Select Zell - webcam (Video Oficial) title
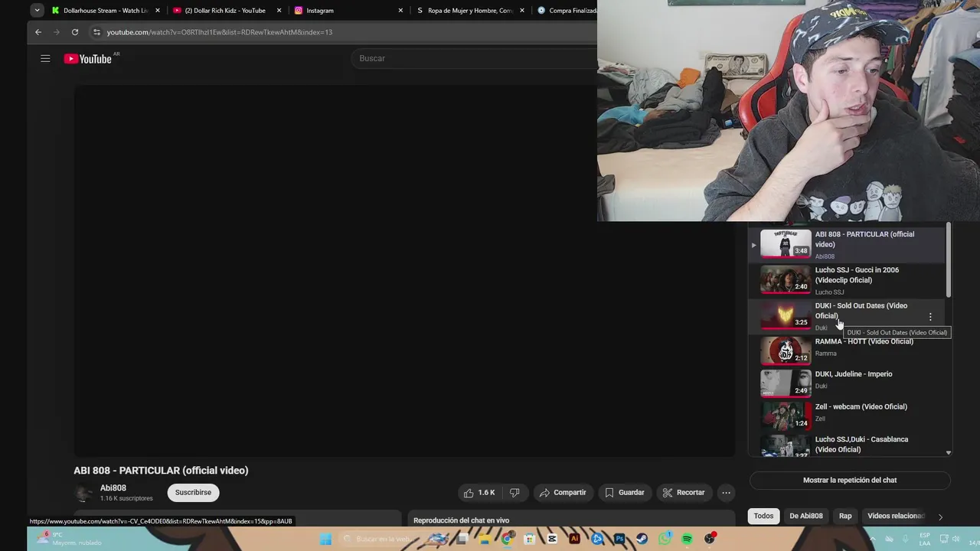 pos(861,407)
